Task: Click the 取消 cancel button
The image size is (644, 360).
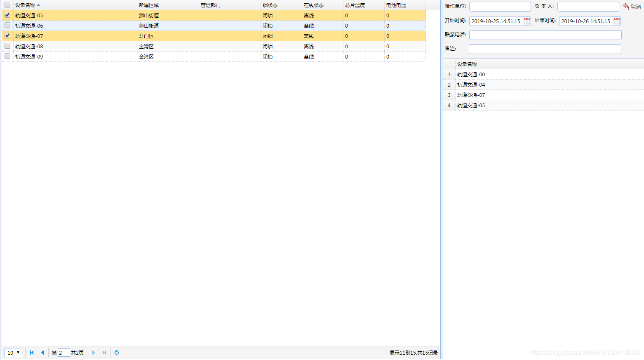Action: click(x=632, y=7)
